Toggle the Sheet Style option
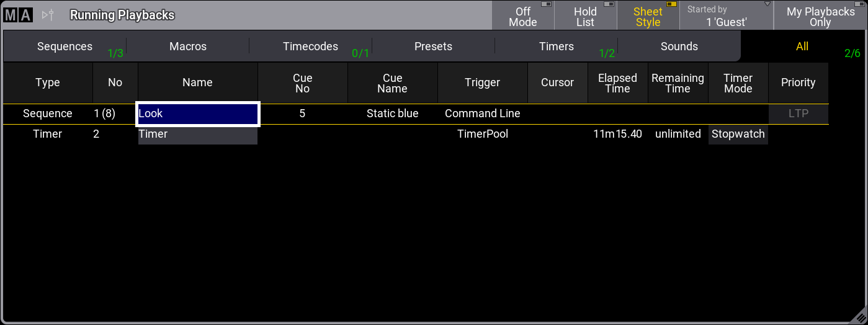Viewport: 868px width, 325px height. click(648, 16)
